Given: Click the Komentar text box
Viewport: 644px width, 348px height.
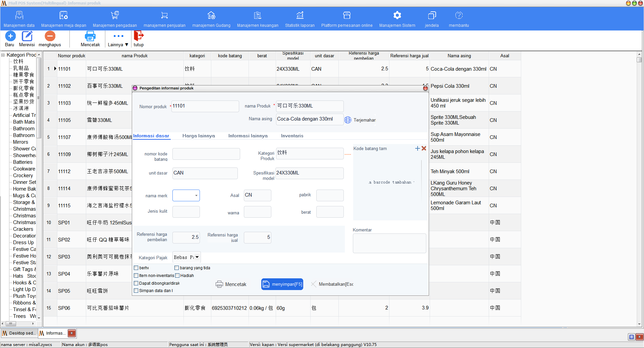Looking at the screenshot, I should 389,243.
